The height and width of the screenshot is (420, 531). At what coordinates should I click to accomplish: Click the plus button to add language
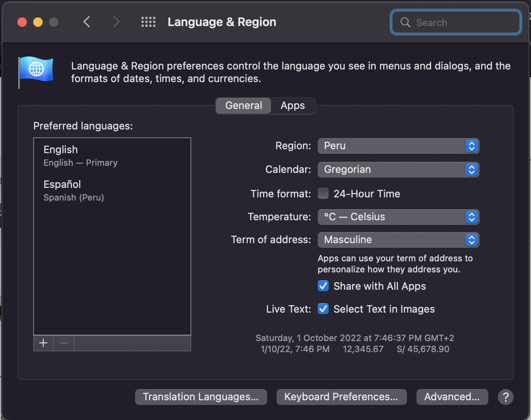tap(43, 343)
